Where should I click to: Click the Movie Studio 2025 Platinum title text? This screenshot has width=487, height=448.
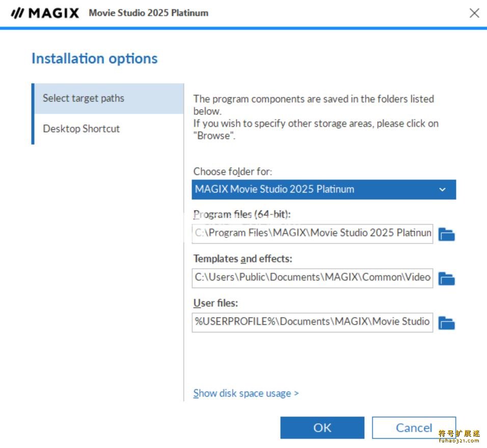148,13
